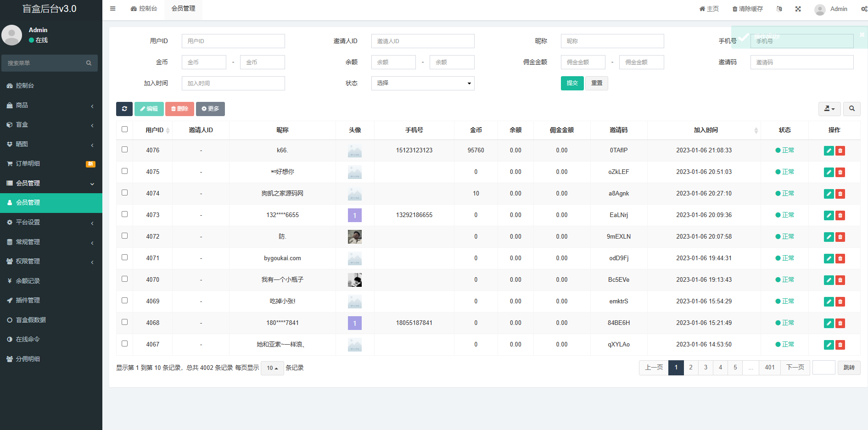Open the records-per-page dropdown showing 10
The image size is (868, 430).
[x=272, y=368]
